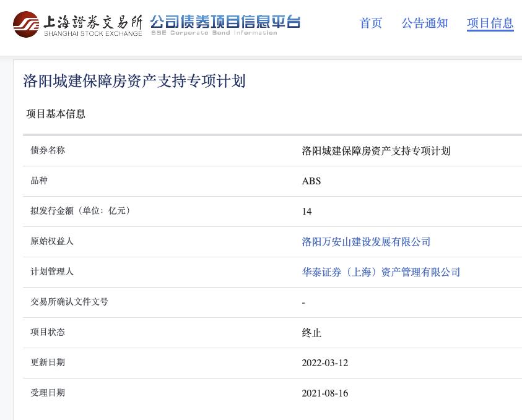Click the page title 洛阳城建保障房资产支持专项计划

(x=136, y=81)
